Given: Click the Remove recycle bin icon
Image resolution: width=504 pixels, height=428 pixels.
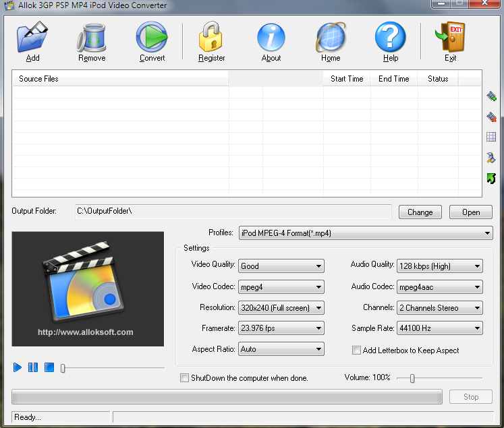Looking at the screenshot, I should pos(92,38).
